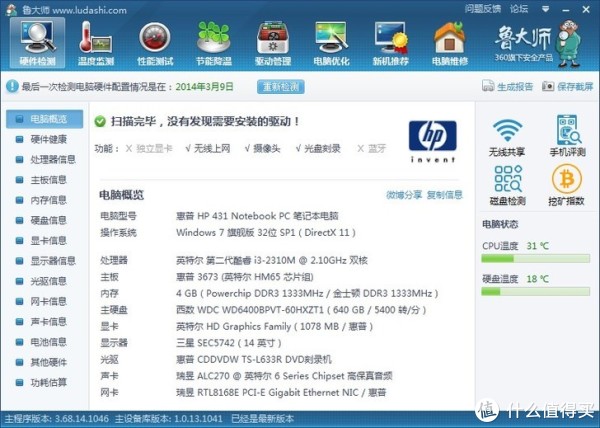
Task: Click the 保存截屏 save screenshot link
Action: (x=575, y=87)
